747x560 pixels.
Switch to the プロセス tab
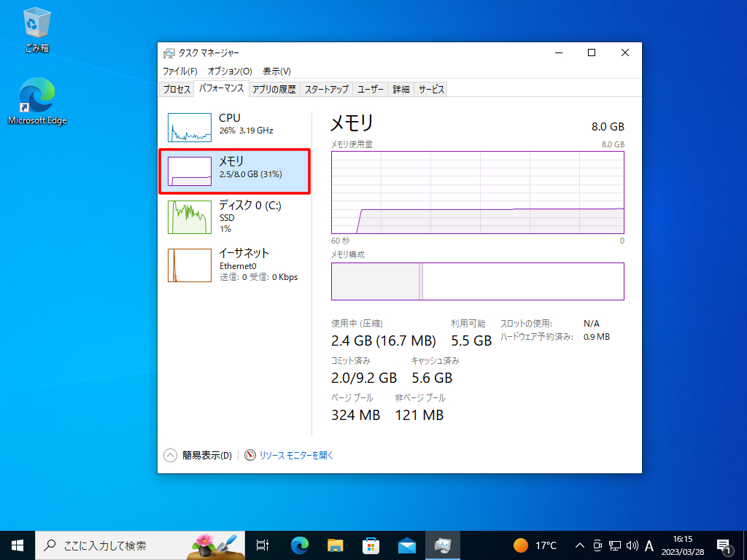click(x=177, y=89)
